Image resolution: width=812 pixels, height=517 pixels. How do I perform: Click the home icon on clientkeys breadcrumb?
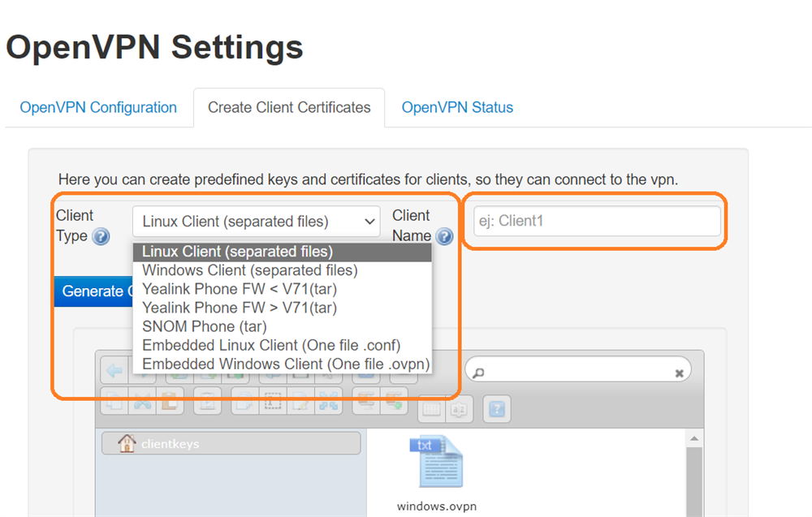[x=125, y=442]
